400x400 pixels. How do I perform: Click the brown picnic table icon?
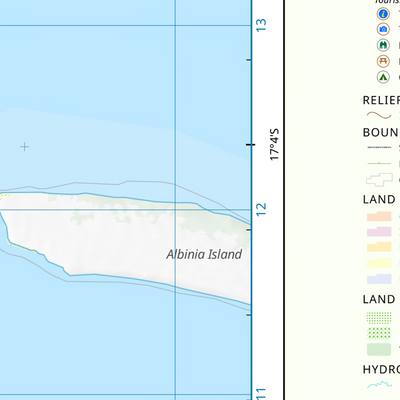[x=383, y=61]
